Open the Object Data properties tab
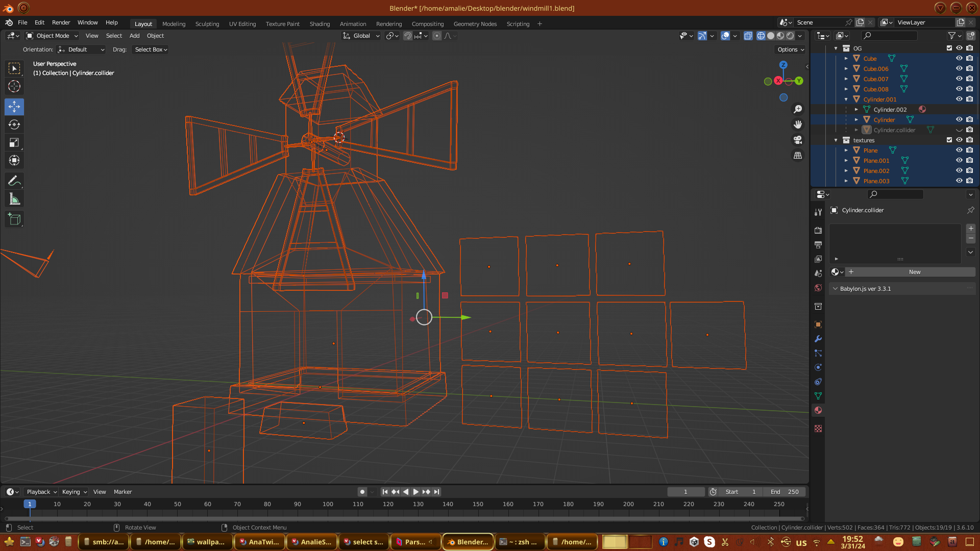Image resolution: width=980 pixels, height=551 pixels. point(818,396)
